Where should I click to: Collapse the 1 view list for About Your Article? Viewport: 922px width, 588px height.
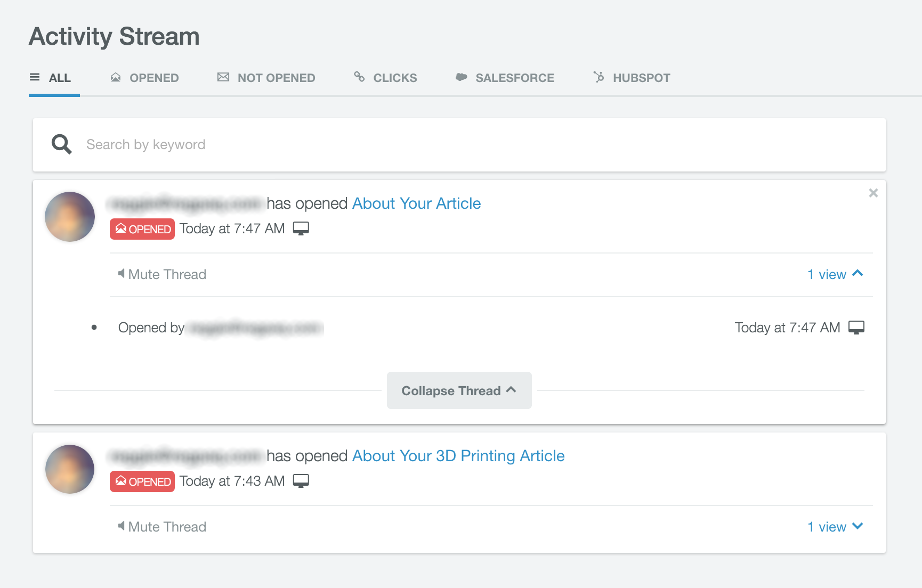835,274
